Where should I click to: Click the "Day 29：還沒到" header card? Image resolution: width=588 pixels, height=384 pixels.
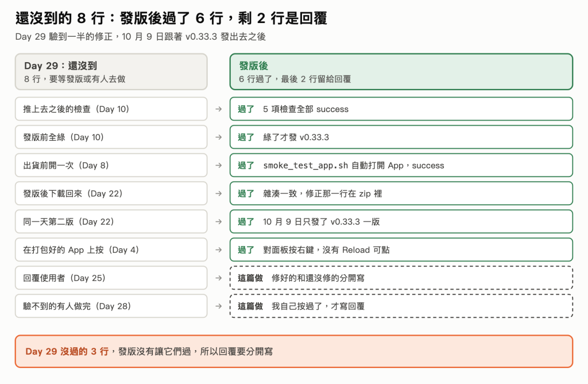point(111,72)
